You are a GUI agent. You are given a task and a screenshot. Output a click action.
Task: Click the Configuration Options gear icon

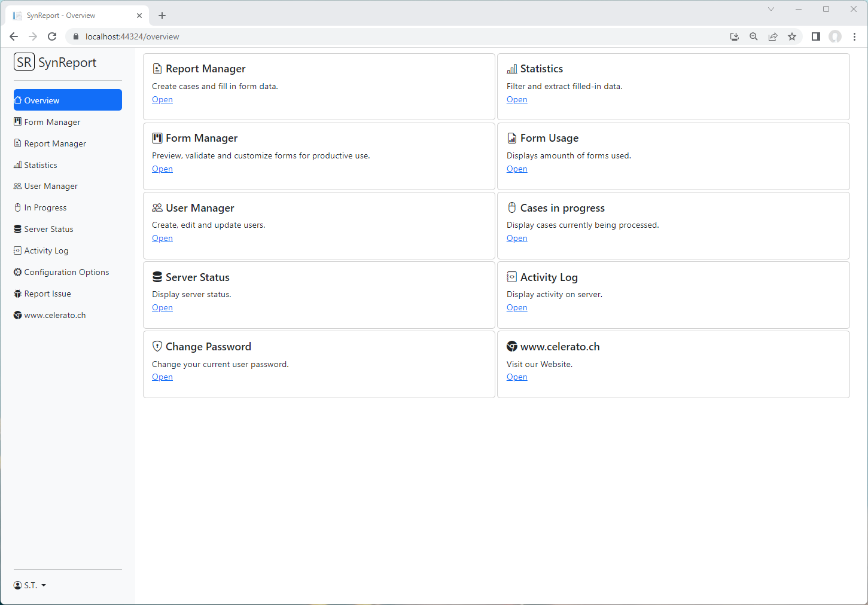(x=17, y=272)
